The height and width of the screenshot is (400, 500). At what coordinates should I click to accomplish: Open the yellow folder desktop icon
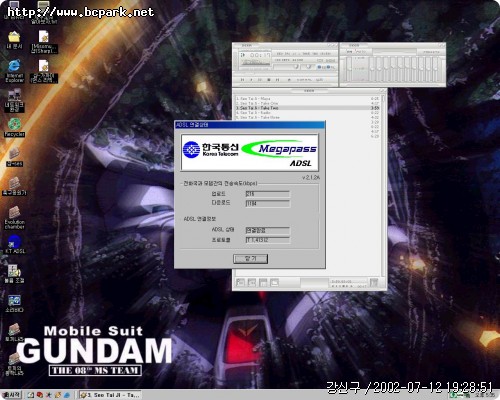[14, 40]
